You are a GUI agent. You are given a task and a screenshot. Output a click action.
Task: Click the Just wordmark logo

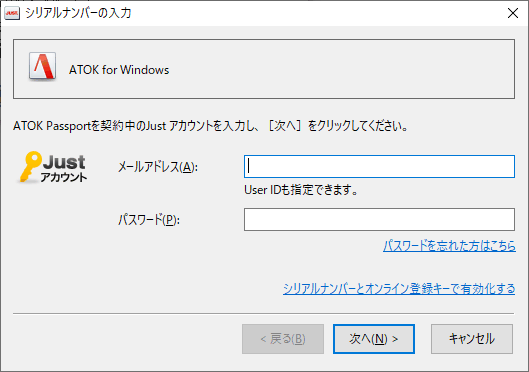64,162
